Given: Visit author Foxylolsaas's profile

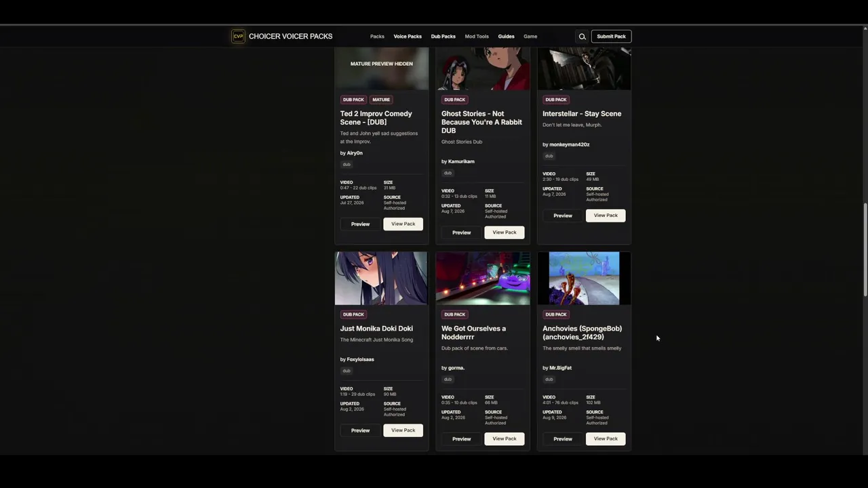Looking at the screenshot, I should tap(360, 359).
